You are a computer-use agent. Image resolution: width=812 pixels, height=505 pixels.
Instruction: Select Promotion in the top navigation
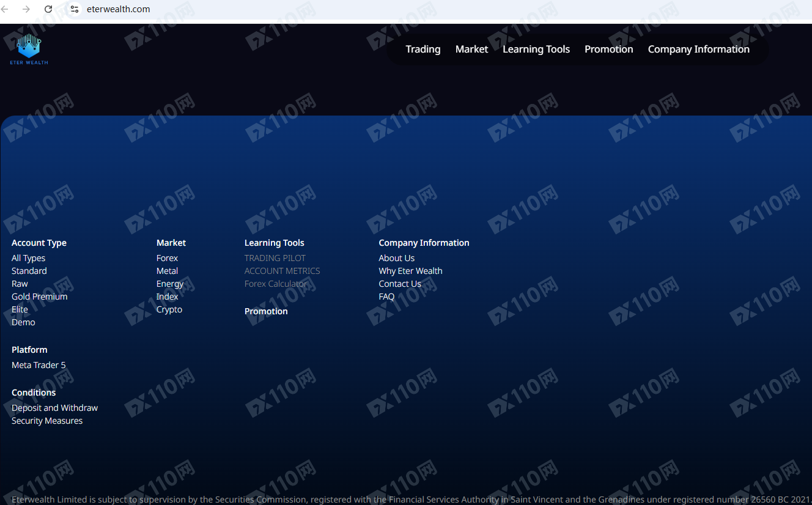click(x=608, y=49)
